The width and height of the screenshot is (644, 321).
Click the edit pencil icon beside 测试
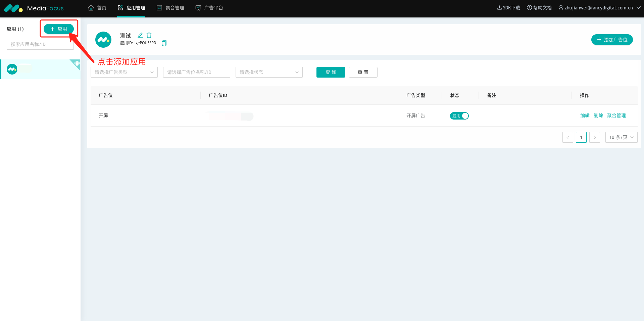pos(140,35)
